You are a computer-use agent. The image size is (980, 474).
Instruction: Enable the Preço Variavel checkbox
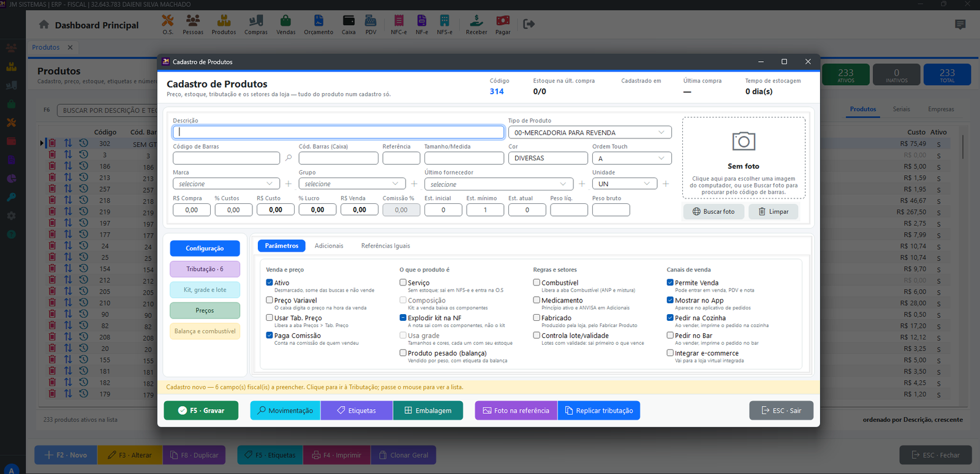click(269, 300)
